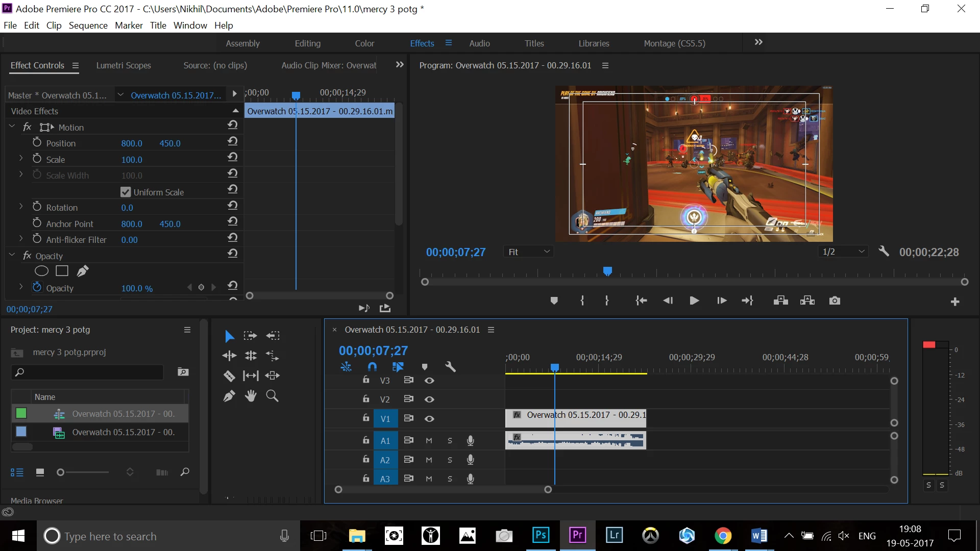The height and width of the screenshot is (551, 980).
Task: Uncheck the Uniform Scale checkbox
Action: (x=126, y=192)
